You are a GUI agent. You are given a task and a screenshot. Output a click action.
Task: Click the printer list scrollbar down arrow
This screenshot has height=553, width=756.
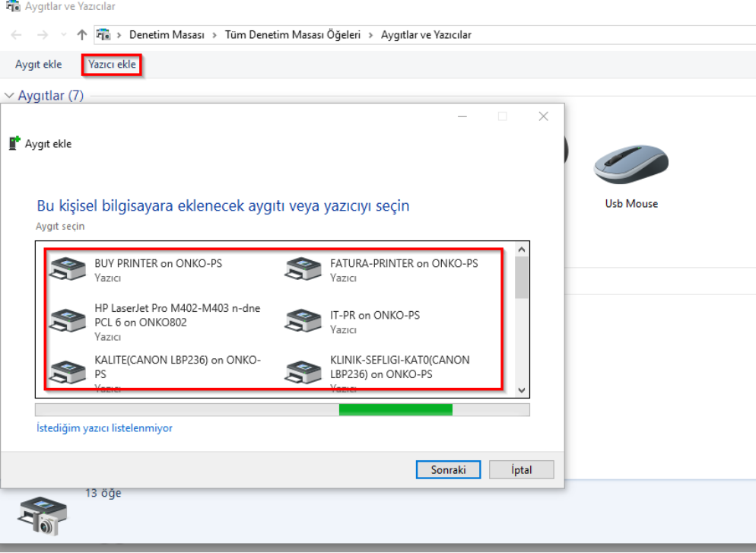coord(522,390)
